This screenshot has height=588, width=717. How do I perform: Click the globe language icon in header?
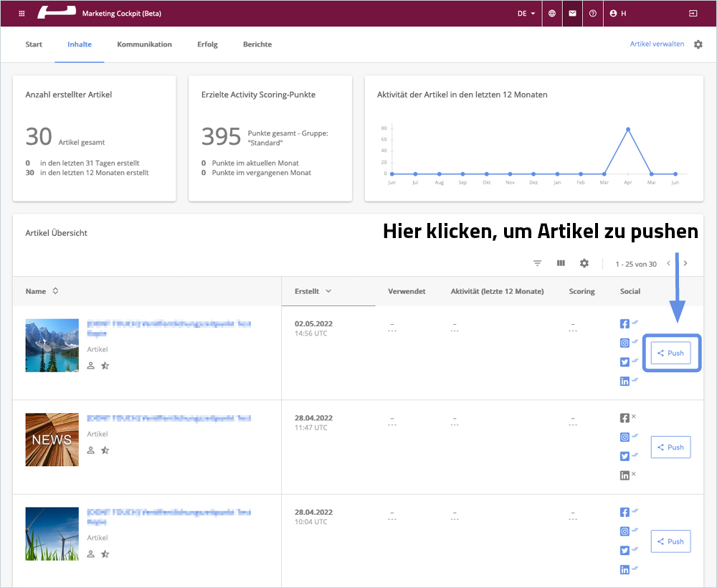552,13
